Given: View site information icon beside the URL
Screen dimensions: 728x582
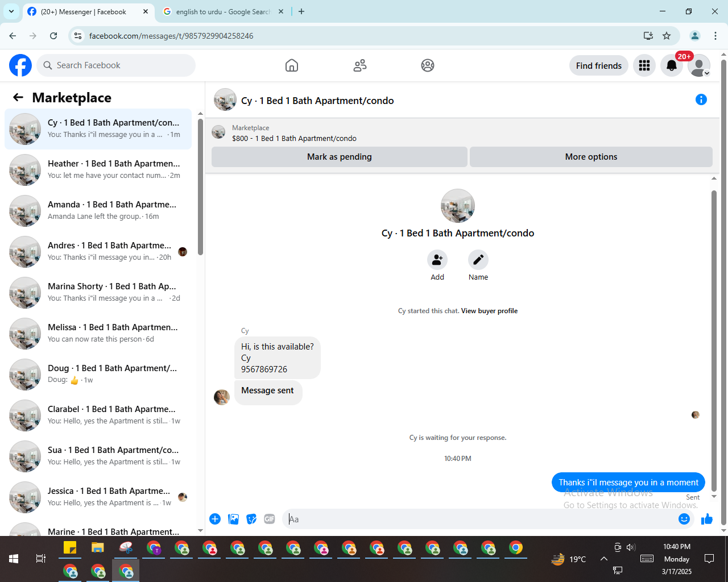Looking at the screenshot, I should tap(78, 36).
